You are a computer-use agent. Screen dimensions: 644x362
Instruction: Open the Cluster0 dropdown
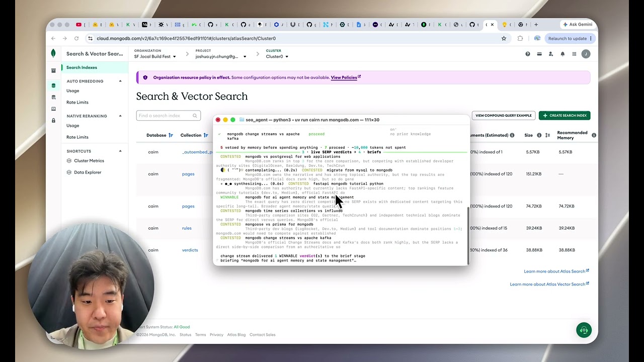click(277, 56)
